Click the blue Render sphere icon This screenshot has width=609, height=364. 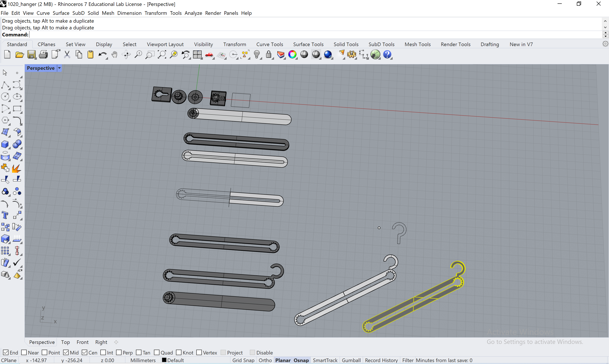[328, 54]
